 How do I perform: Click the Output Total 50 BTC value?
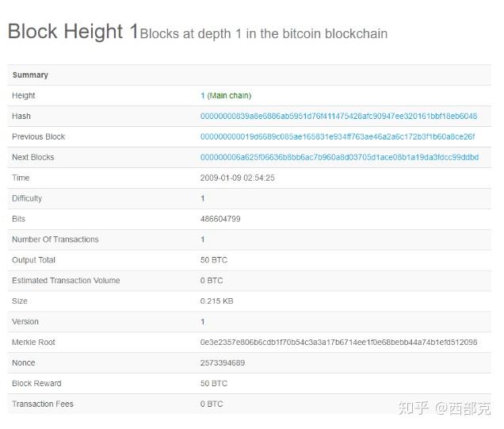pyautogui.click(x=214, y=260)
